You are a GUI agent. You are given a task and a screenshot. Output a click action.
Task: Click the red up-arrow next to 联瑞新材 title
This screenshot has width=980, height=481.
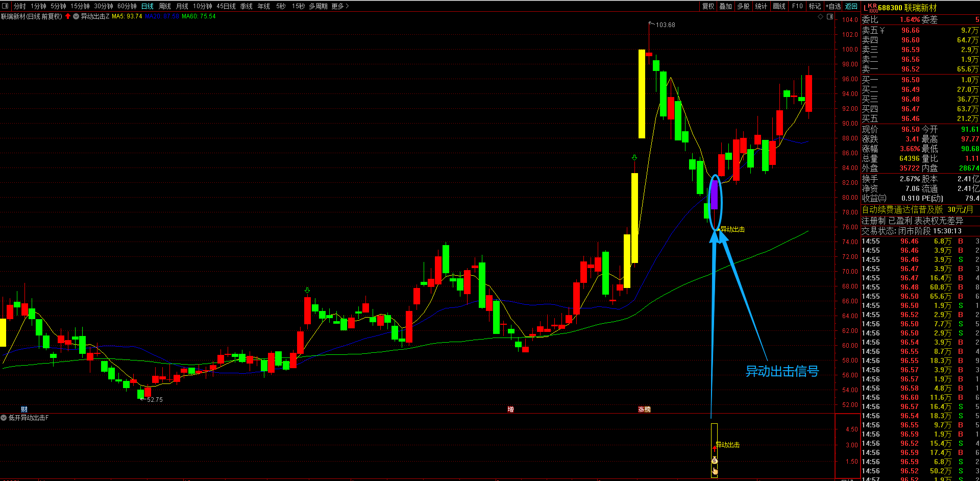(68, 16)
